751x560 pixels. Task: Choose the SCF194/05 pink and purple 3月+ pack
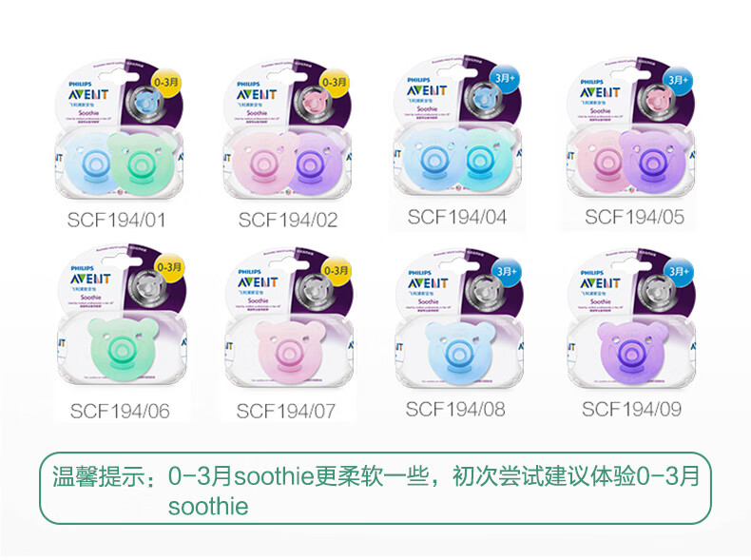pyautogui.click(x=631, y=126)
